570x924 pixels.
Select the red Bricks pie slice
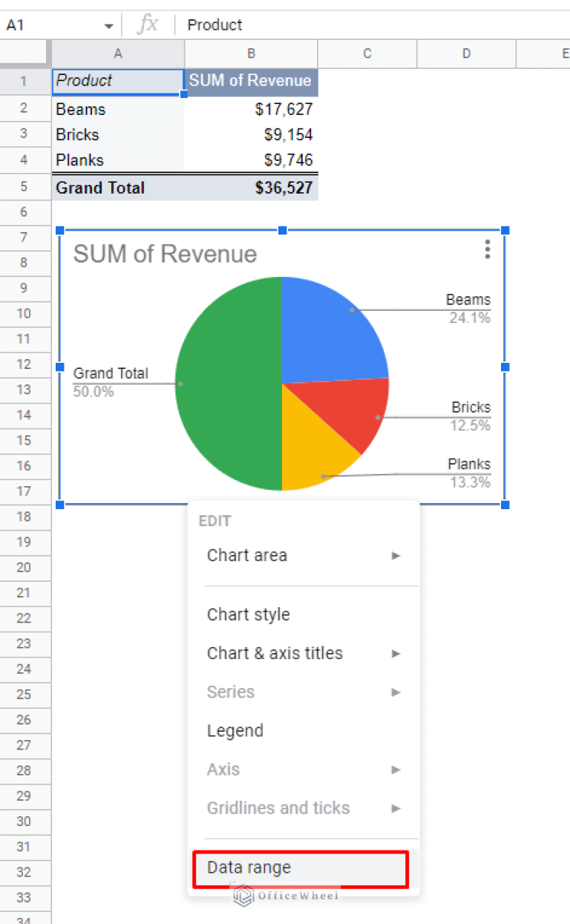coord(358,412)
